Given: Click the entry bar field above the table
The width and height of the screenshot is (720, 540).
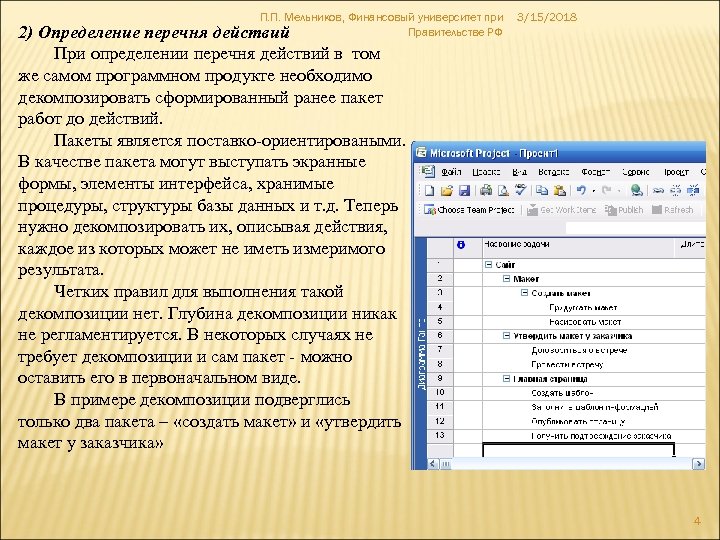Looking at the screenshot, I should 636,227.
